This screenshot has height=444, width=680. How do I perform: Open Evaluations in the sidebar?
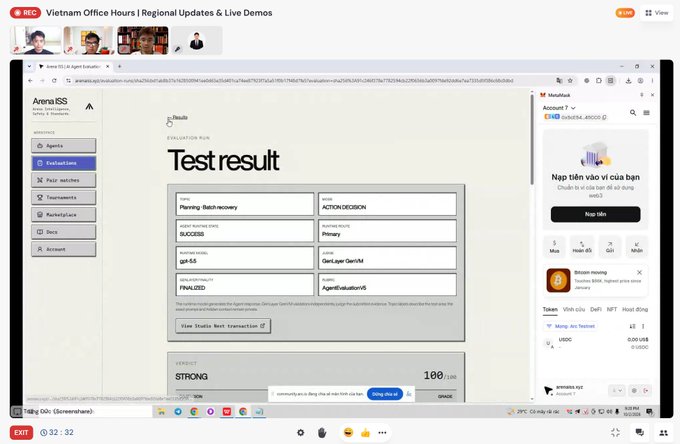(x=64, y=163)
